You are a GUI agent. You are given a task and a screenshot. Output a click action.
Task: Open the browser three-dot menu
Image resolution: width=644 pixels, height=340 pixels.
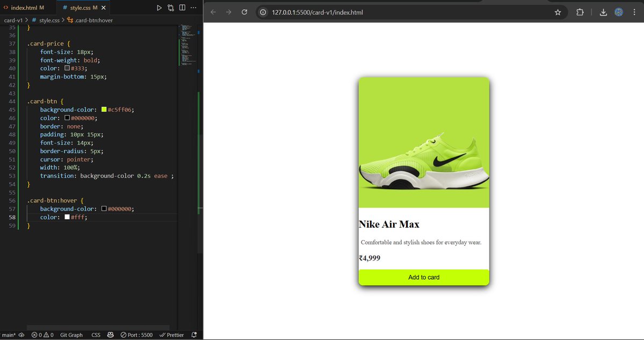click(x=634, y=12)
